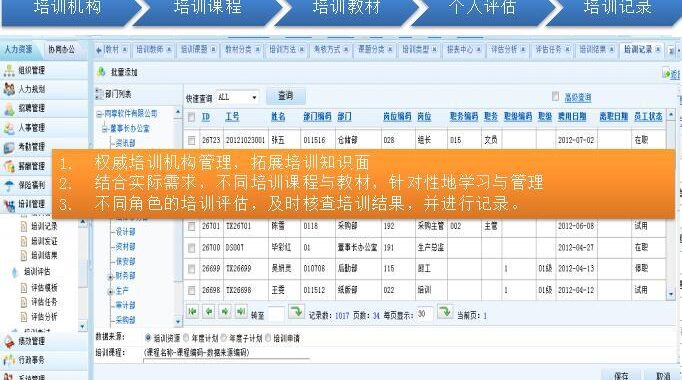The height and width of the screenshot is (380, 682).
Task: Collapse the root company node in department tree
Action: 99,114
